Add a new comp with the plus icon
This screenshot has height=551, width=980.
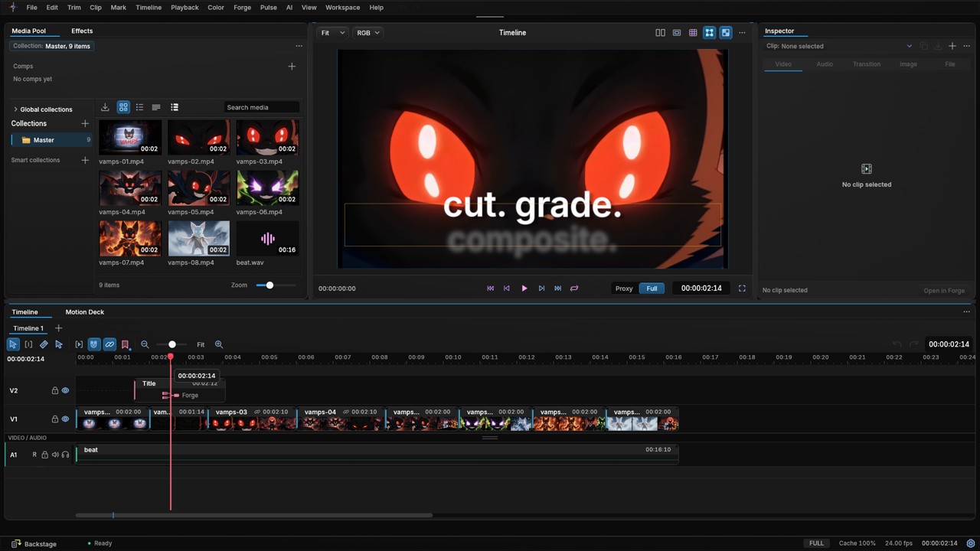coord(292,67)
